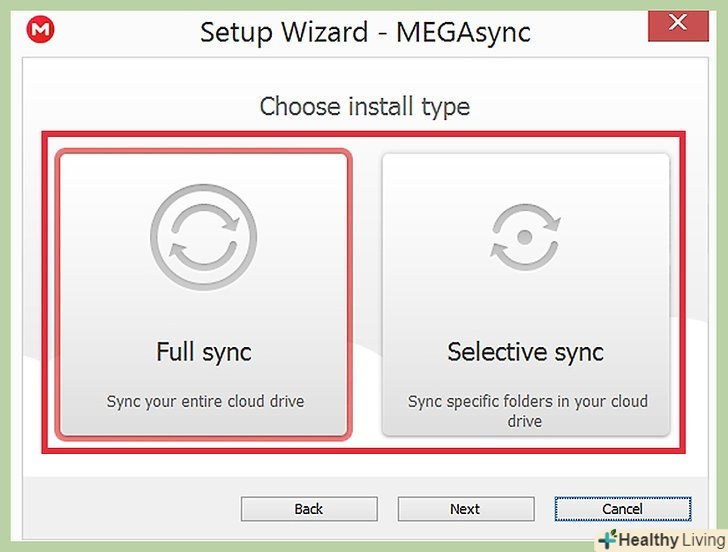The image size is (728, 552).
Task: Click the Full sync circular arrows icon
Action: coord(204,237)
